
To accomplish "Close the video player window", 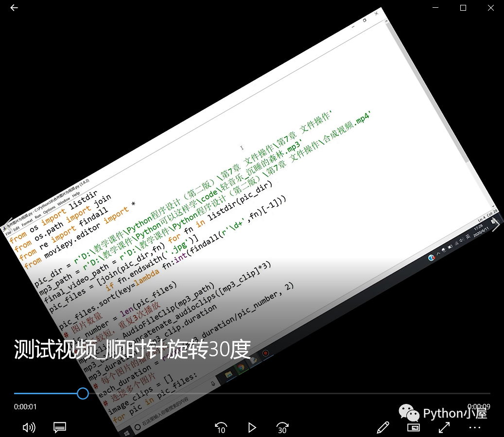I will [490, 8].
